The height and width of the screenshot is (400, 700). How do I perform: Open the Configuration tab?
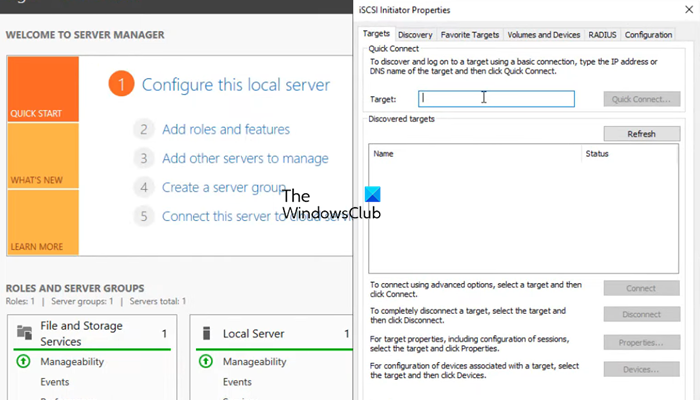click(x=648, y=35)
